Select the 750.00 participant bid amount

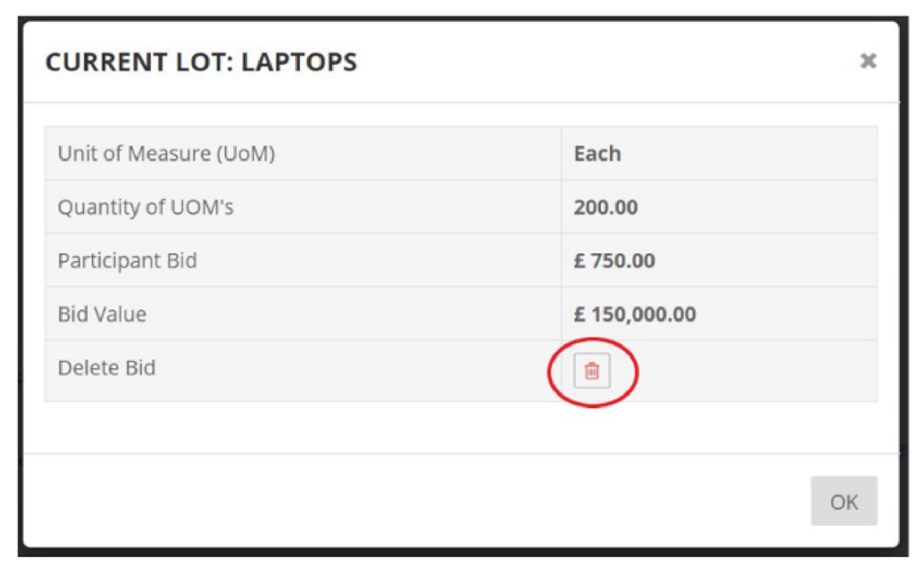click(x=623, y=261)
